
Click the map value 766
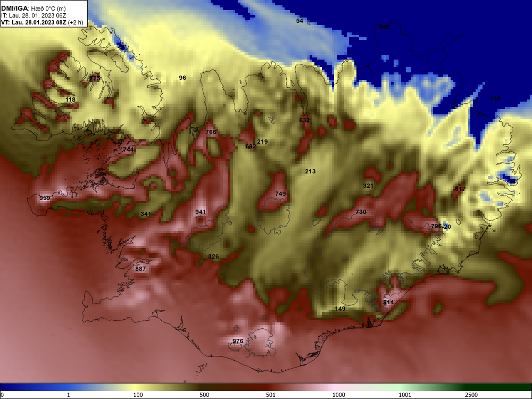[211, 132]
